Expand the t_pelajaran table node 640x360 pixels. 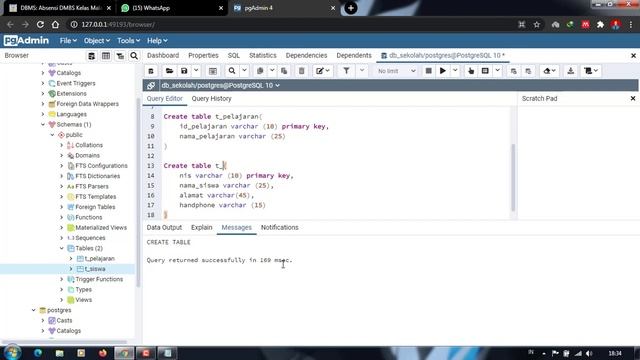click(x=71, y=258)
